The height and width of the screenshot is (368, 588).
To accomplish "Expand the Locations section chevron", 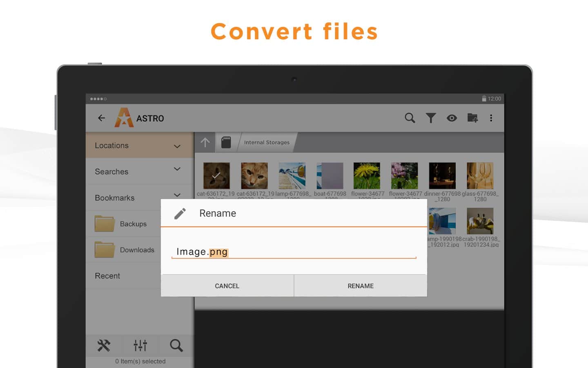I will pyautogui.click(x=177, y=146).
